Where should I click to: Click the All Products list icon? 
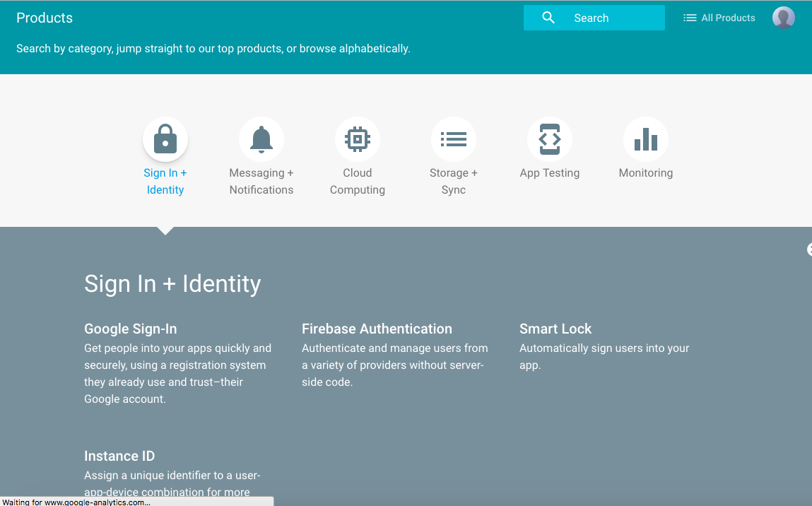(690, 18)
